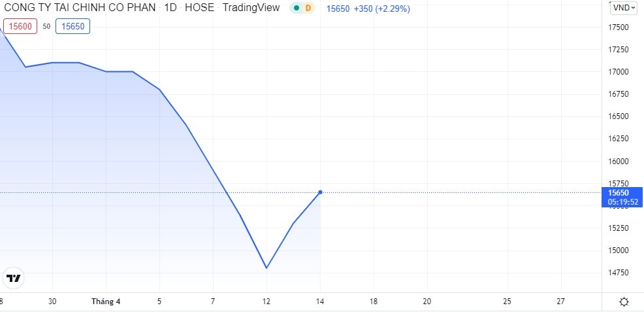Click the 1D interval label in title
Screen dimensions: 644x312
click(170, 8)
